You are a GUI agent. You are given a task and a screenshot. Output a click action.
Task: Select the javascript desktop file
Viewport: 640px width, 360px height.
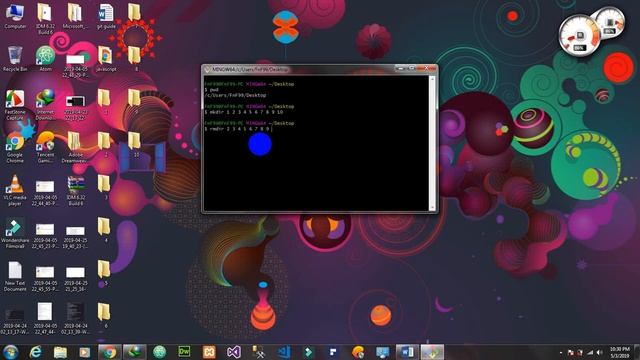pos(105,59)
